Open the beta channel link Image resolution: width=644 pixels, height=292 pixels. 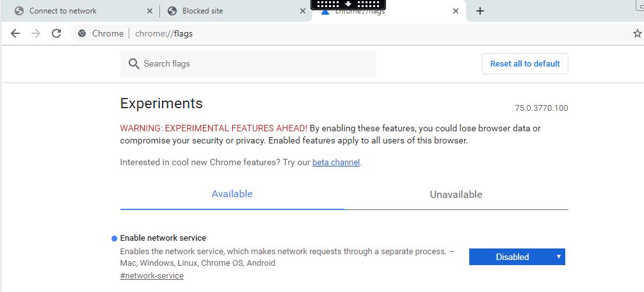click(336, 162)
